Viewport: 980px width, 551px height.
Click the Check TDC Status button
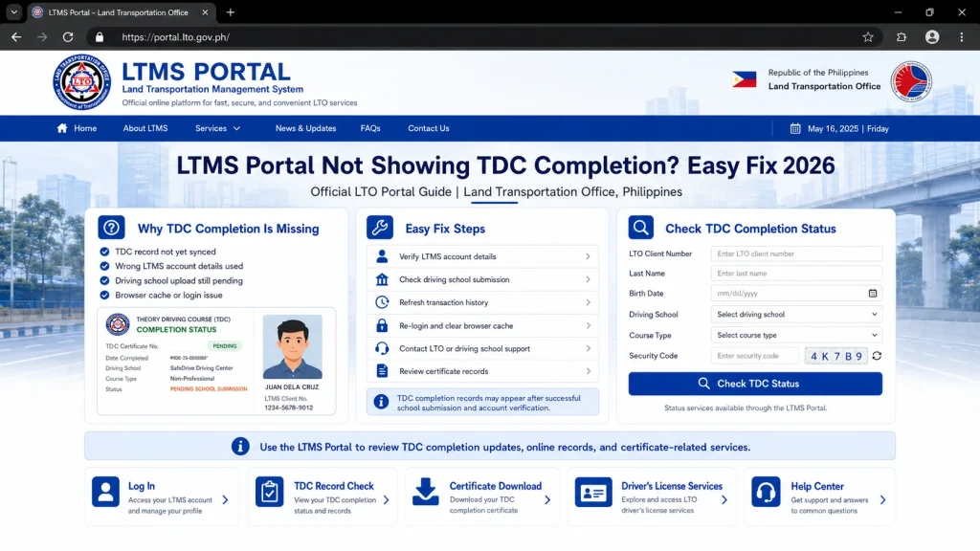point(755,384)
